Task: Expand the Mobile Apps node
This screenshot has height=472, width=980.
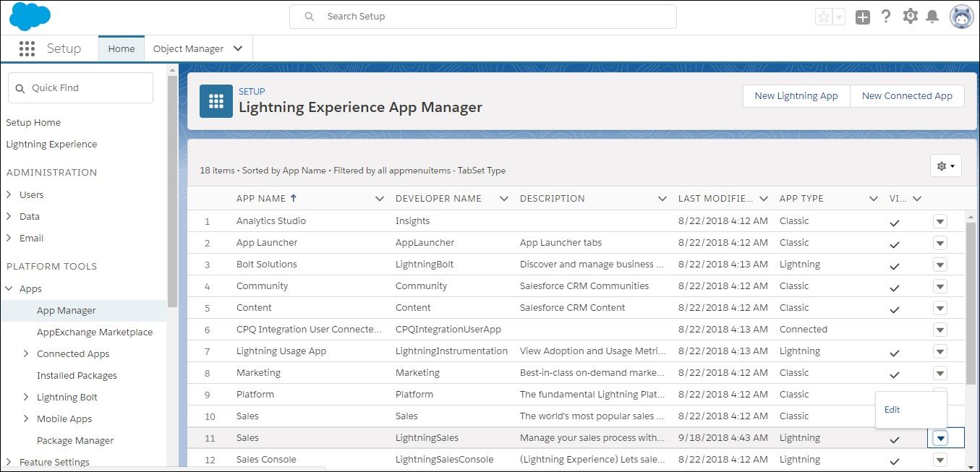Action: [x=26, y=419]
